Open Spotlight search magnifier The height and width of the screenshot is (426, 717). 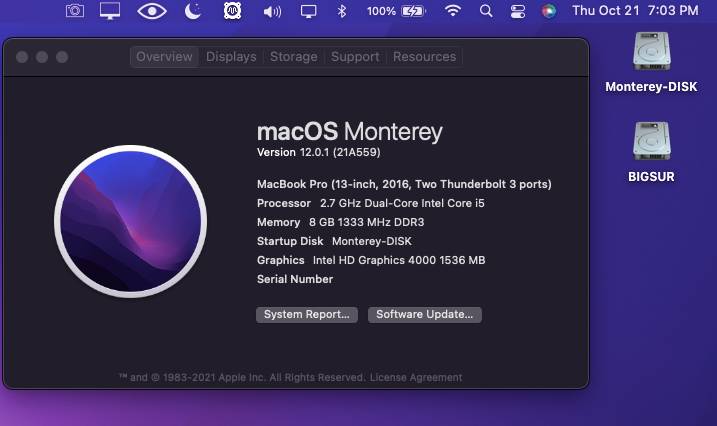coord(486,11)
